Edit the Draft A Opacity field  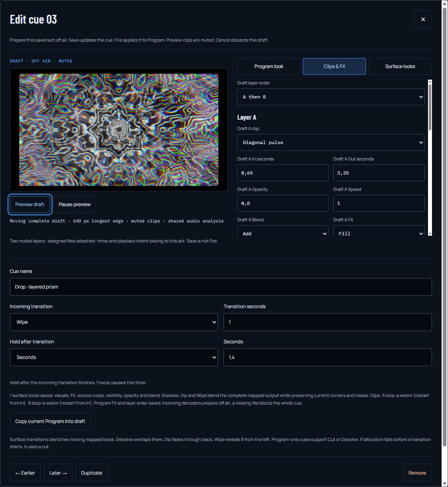click(x=283, y=203)
